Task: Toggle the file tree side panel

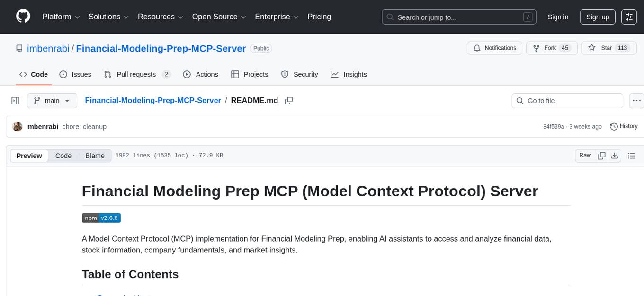Action: 16,100
